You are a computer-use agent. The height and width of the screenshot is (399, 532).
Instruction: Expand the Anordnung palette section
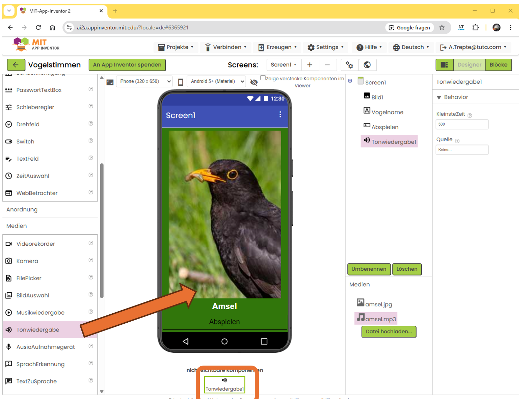50,209
